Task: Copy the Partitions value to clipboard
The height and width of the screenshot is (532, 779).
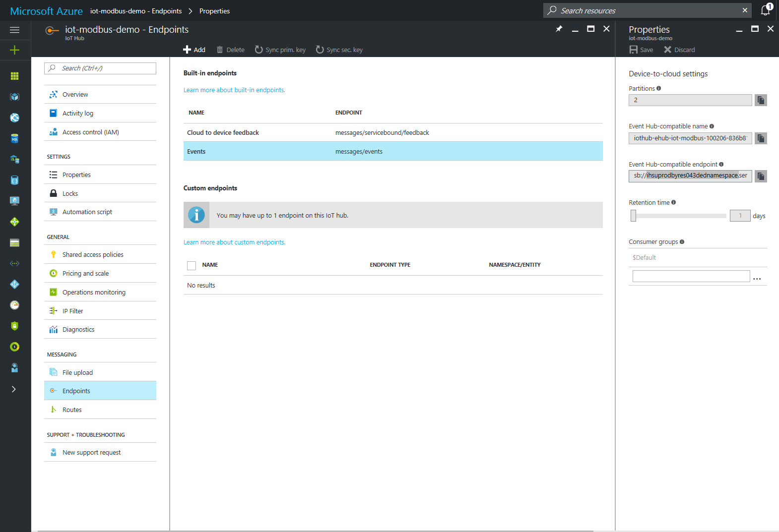Action: 761,100
